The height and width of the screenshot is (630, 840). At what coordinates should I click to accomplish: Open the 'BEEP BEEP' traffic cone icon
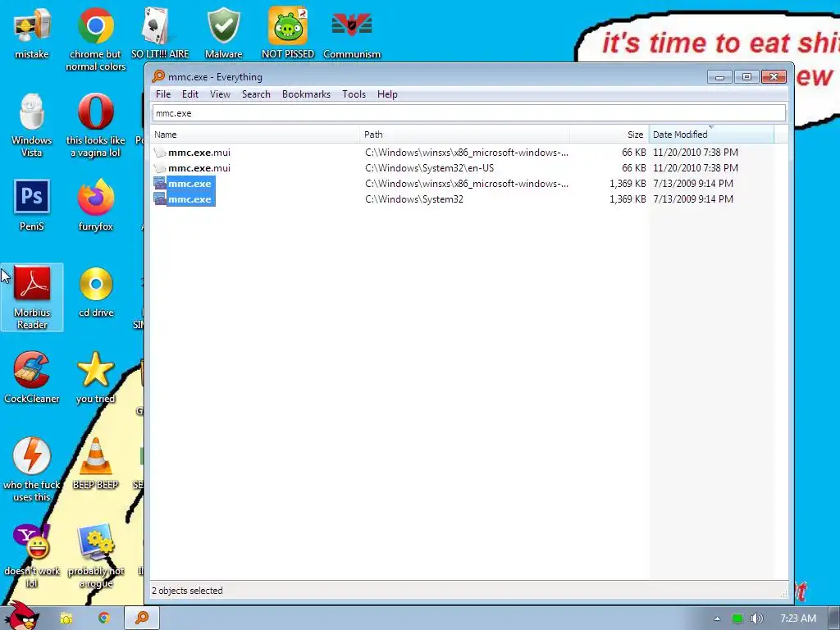point(95,463)
